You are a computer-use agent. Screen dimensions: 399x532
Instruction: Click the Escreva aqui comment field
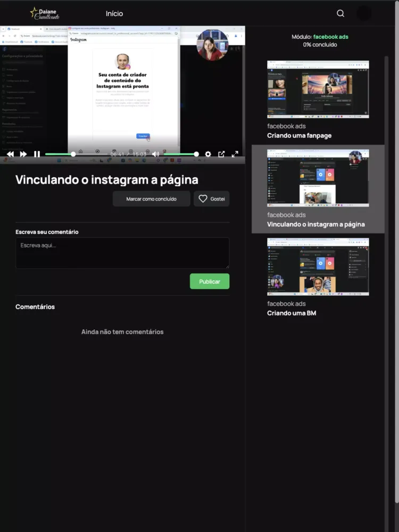tap(122, 253)
